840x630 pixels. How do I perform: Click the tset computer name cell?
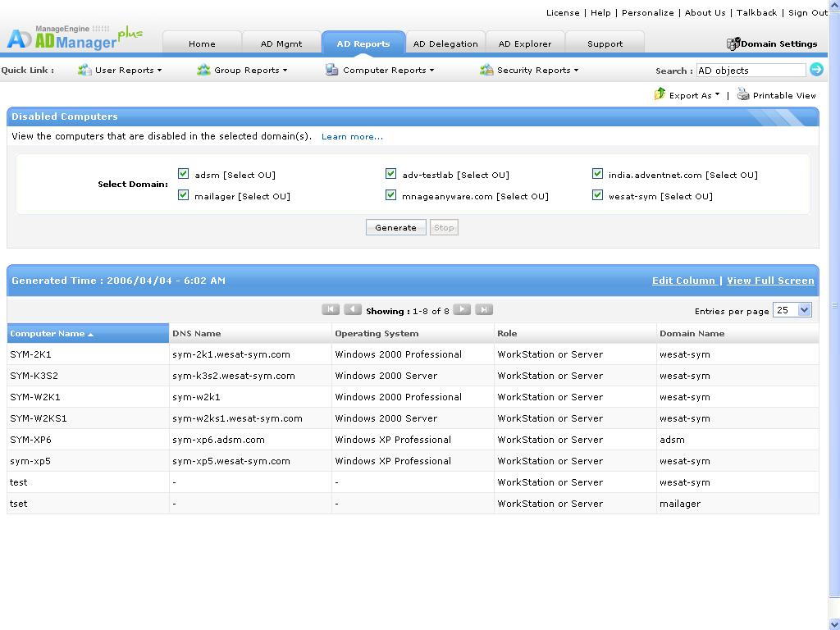(x=88, y=504)
